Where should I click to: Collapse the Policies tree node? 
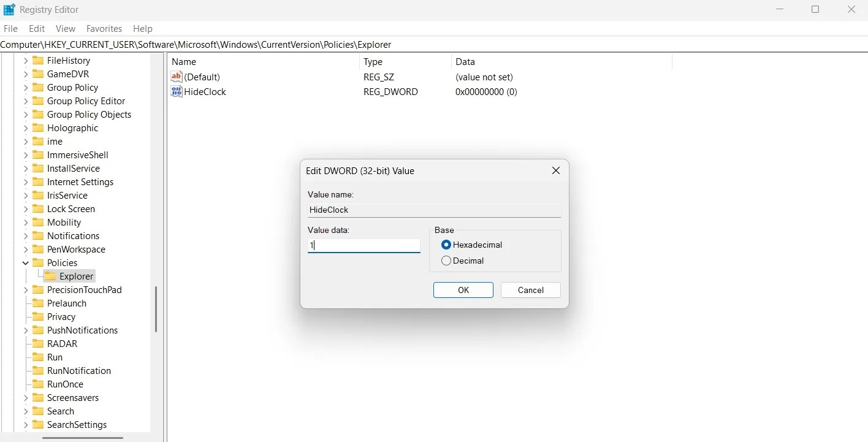[x=25, y=262]
